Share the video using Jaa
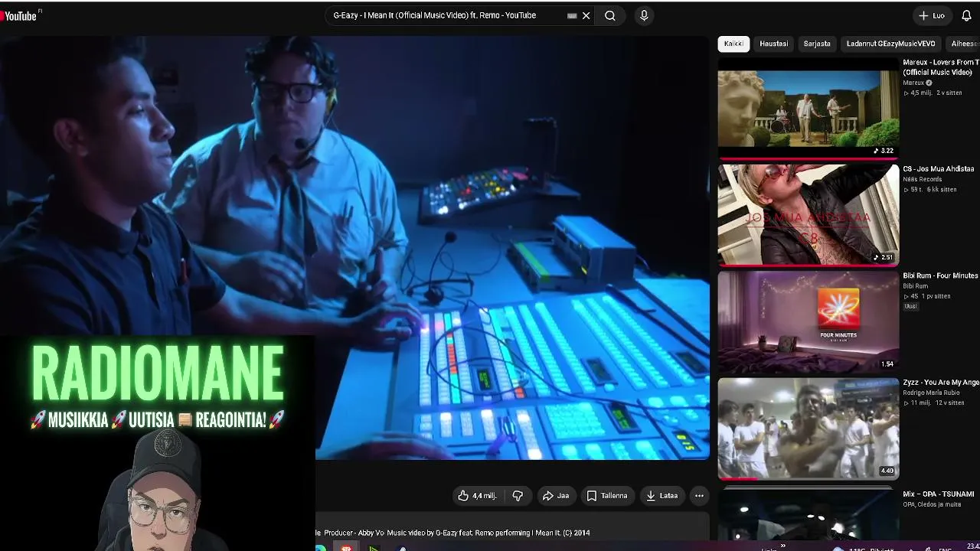 556,496
